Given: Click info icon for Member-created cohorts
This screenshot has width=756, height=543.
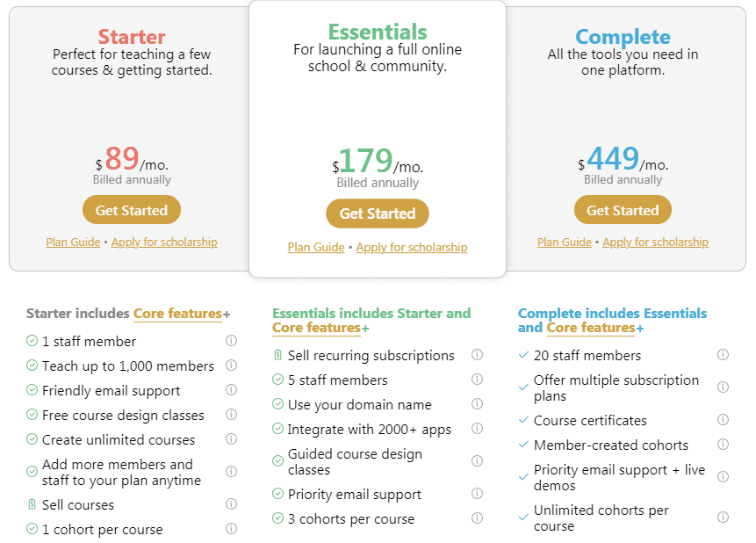Looking at the screenshot, I should 724,445.
